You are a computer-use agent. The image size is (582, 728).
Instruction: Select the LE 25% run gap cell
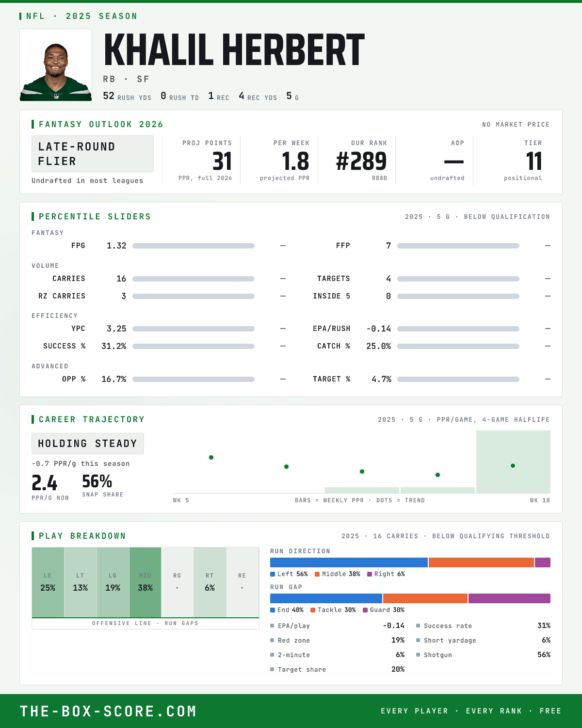[x=48, y=582]
